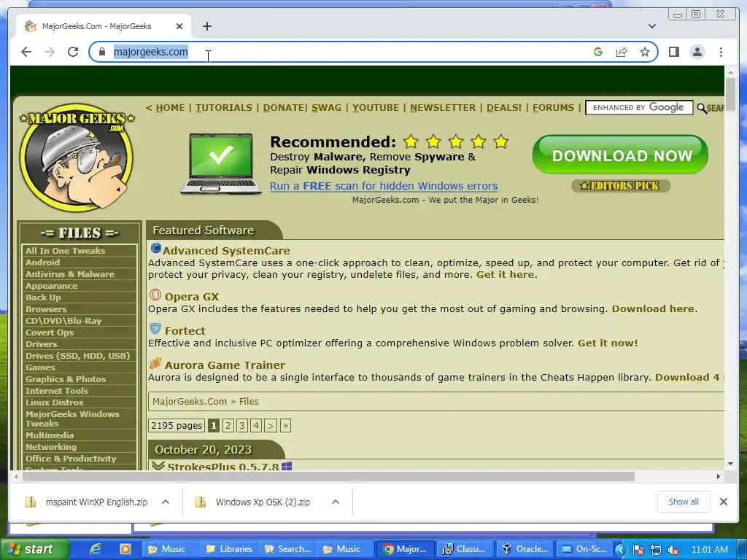Click Opera GX 'Download here' link
Image resolution: width=747 pixels, height=560 pixels.
pyautogui.click(x=653, y=308)
